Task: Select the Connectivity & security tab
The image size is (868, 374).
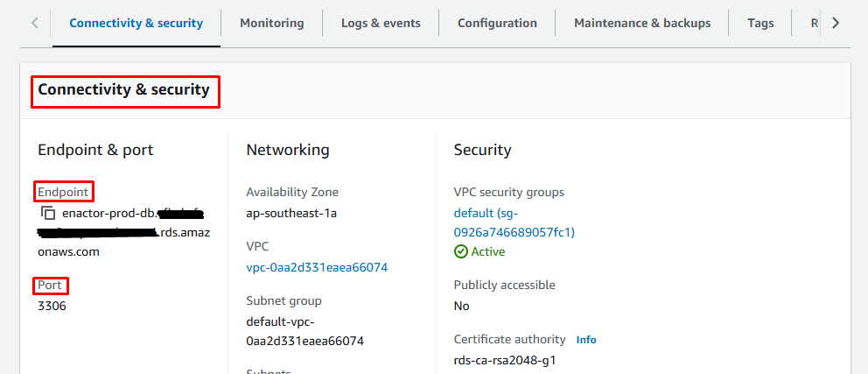Action: pos(136,23)
